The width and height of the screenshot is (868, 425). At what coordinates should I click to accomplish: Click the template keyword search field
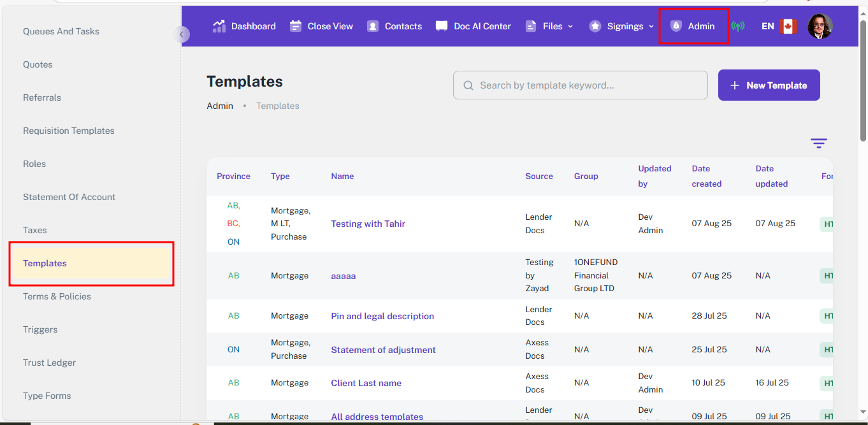coord(580,85)
